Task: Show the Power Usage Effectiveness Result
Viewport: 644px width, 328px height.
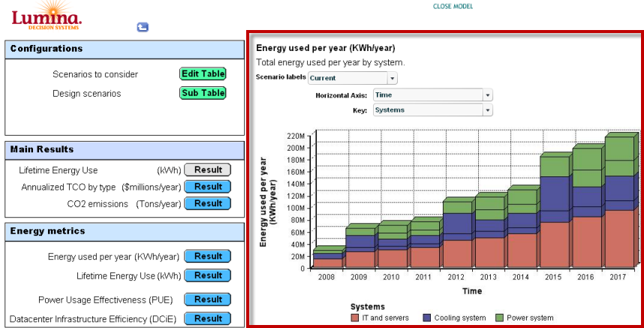Action: coord(207,299)
